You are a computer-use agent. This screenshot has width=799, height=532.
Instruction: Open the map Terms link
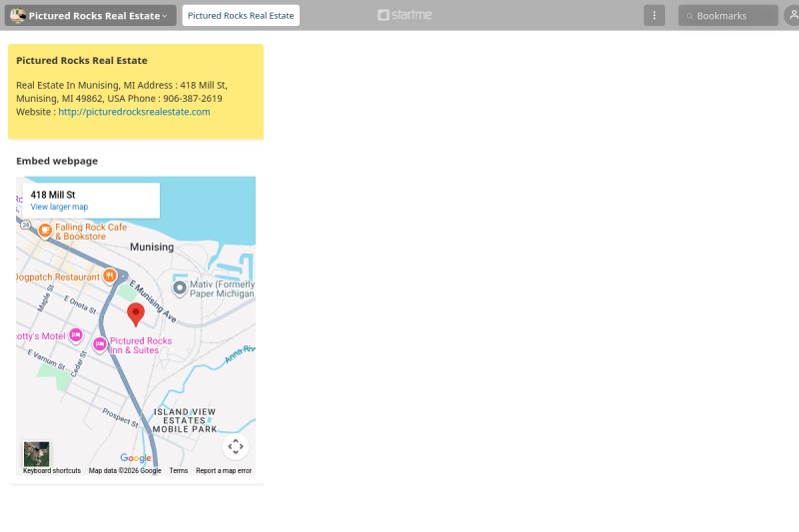coord(179,471)
